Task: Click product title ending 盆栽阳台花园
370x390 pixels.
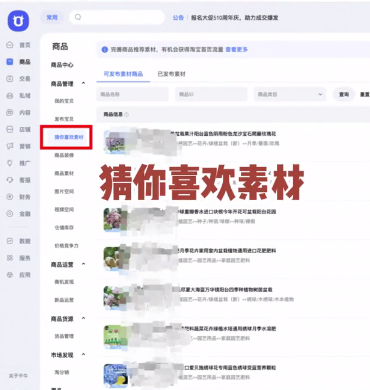Action: pyautogui.click(x=227, y=212)
